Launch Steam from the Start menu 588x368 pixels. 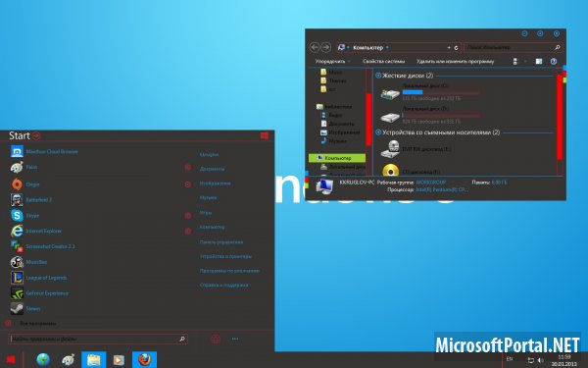pos(25,308)
